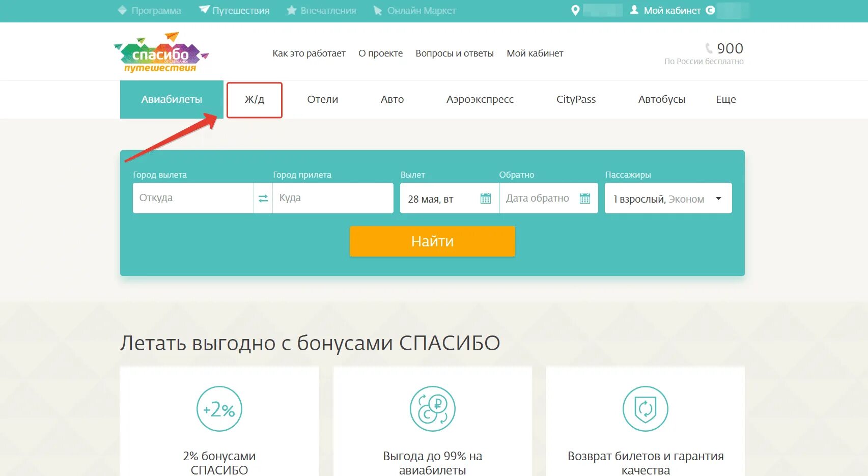Click the Спасибо bonus coin icon
Image resolution: width=868 pixels, height=476 pixels.
click(710, 10)
